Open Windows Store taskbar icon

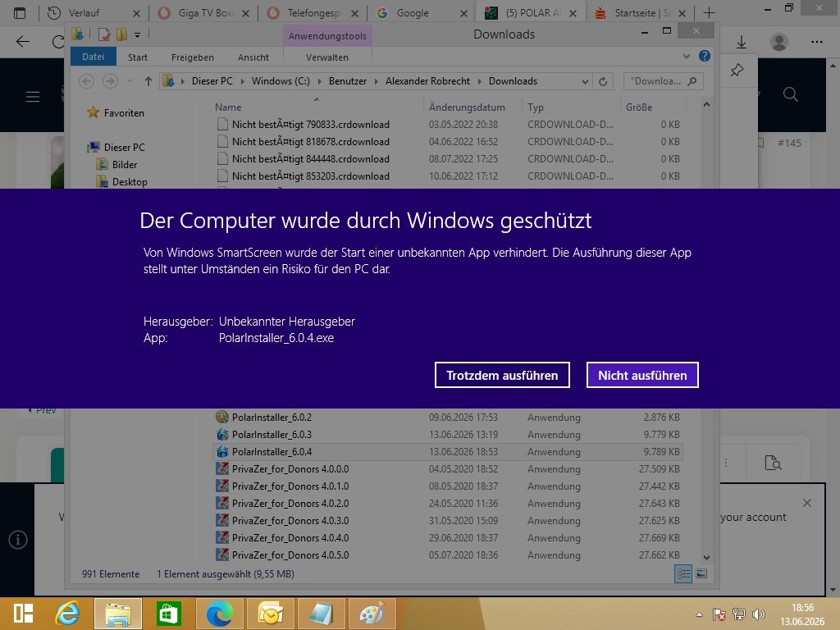tap(168, 614)
